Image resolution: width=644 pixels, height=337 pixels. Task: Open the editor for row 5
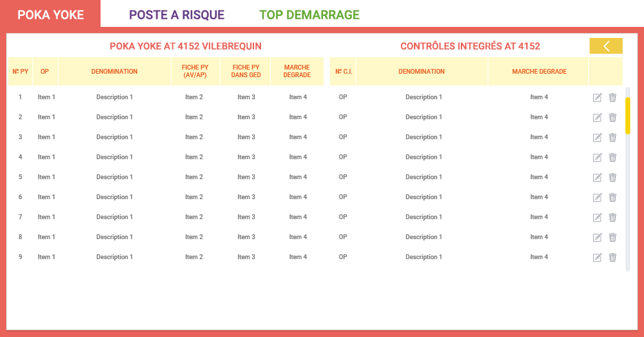click(x=597, y=178)
